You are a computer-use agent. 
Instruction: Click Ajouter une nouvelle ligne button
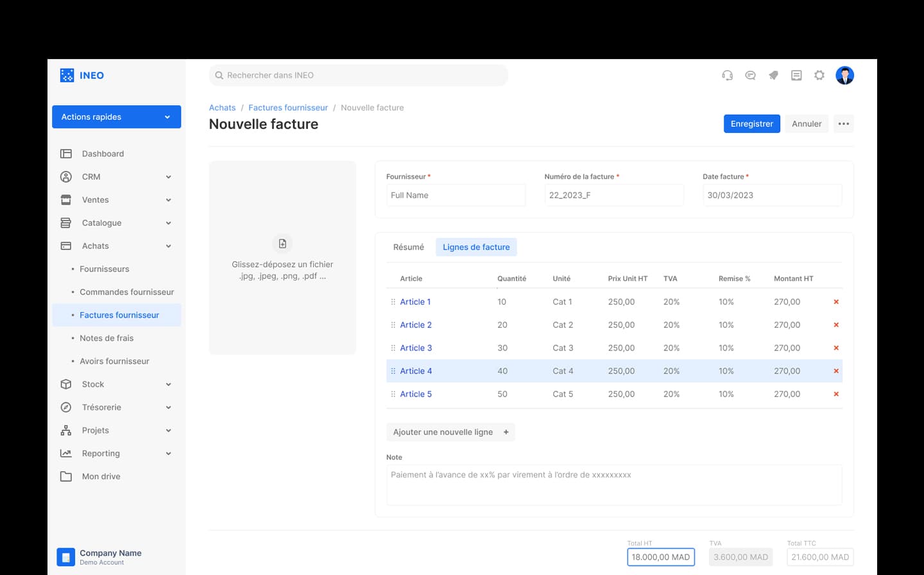(x=450, y=432)
